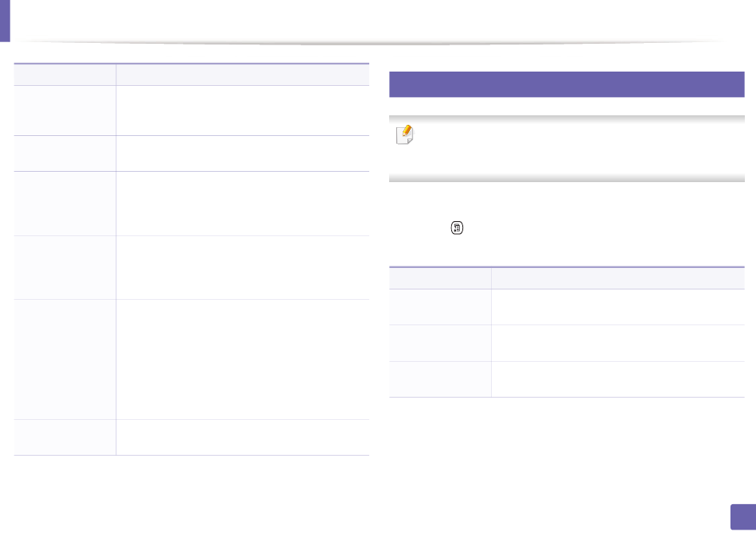Click the gray note box bottom border bar
The image size is (756, 536).
(567, 178)
